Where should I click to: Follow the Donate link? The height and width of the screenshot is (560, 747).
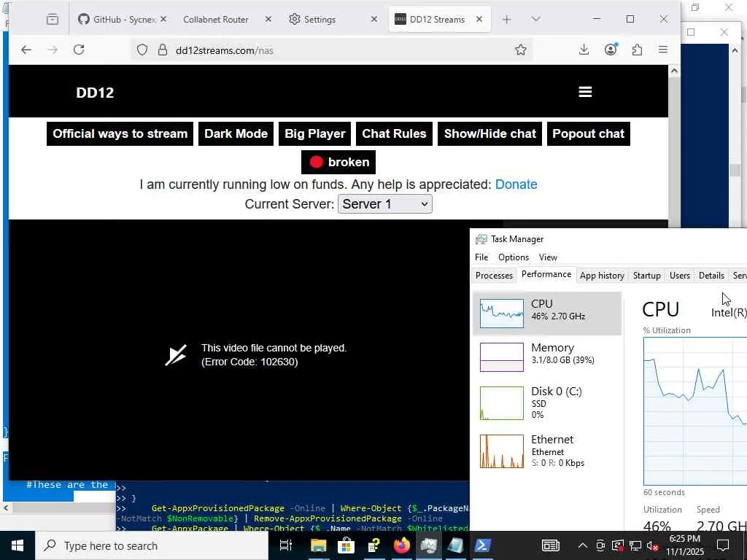coord(516,184)
